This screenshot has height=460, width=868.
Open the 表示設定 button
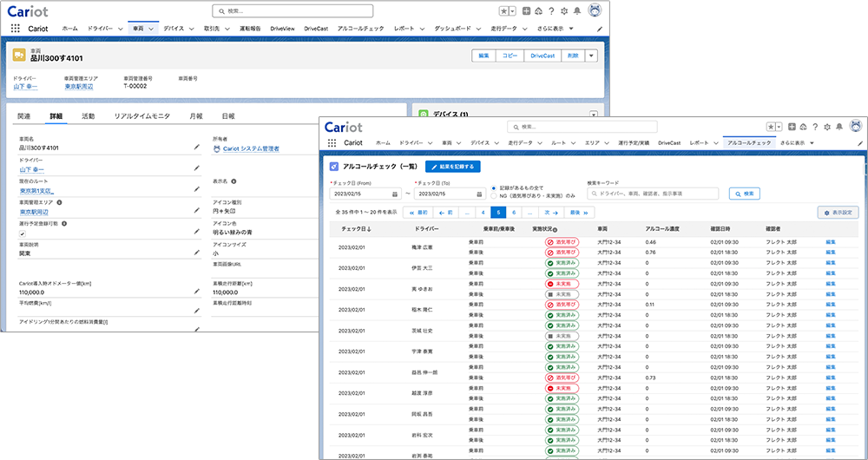point(838,213)
